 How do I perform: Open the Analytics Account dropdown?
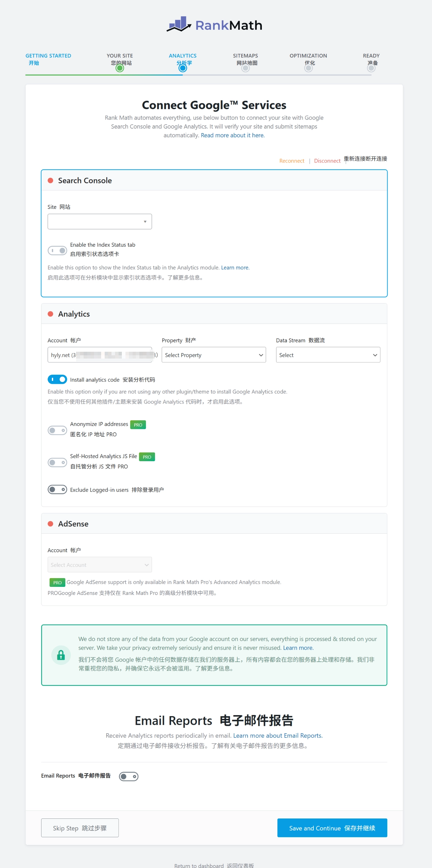(x=100, y=355)
